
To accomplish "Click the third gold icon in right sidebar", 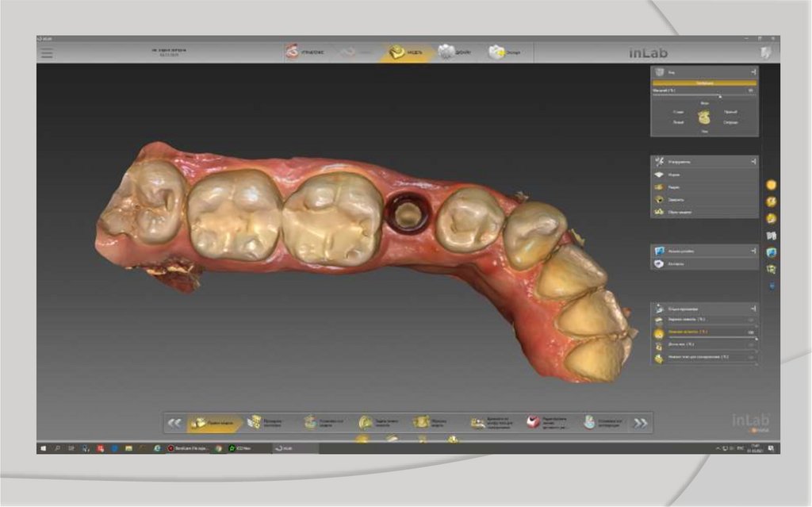I will coord(771,218).
